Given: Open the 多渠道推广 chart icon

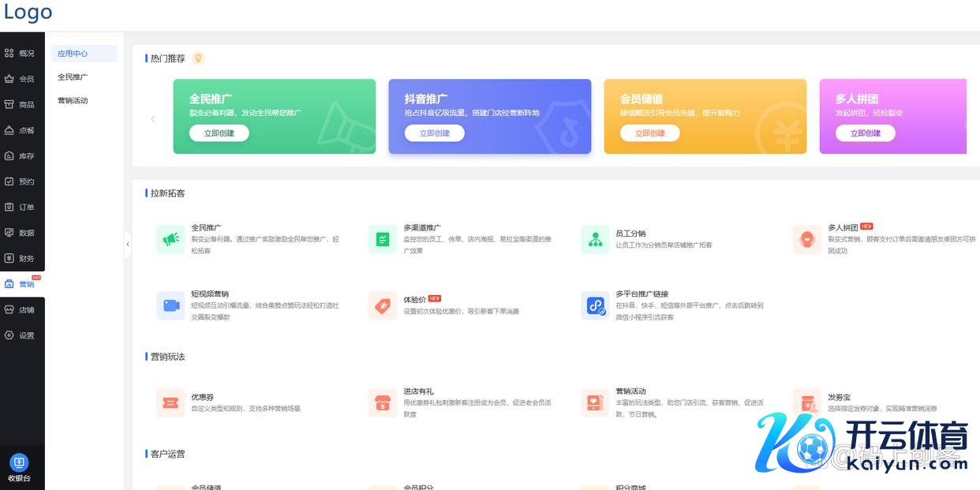Looking at the screenshot, I should point(383,239).
